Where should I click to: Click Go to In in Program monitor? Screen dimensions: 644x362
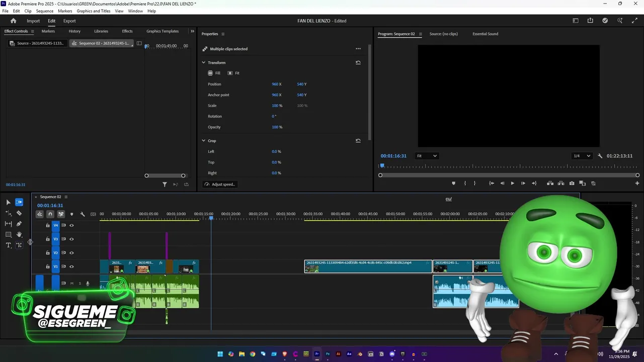pos(492,184)
